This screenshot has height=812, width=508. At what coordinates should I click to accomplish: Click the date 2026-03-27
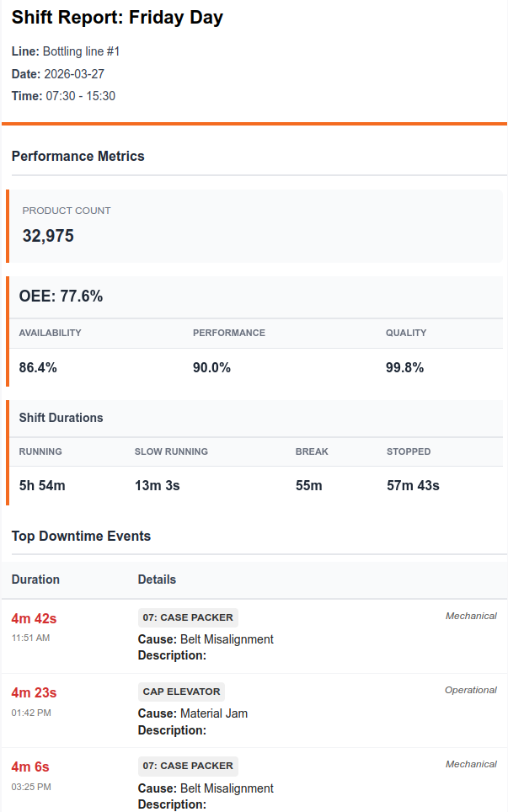[74, 74]
